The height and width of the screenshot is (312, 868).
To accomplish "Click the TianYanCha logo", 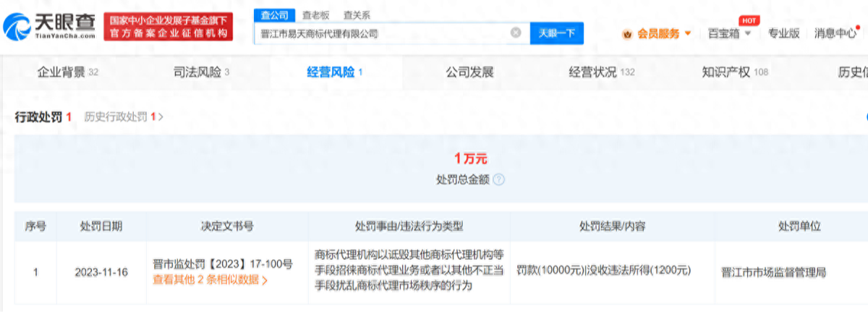I will [49, 27].
